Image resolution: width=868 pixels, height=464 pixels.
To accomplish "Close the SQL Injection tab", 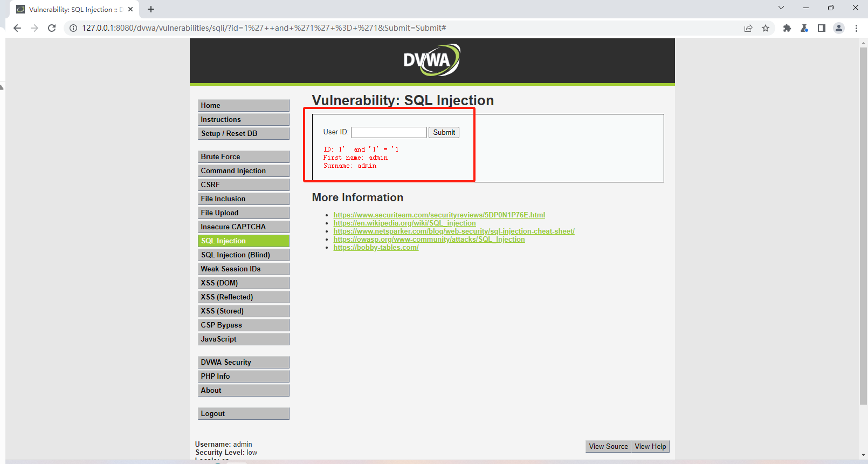I will coord(130,9).
